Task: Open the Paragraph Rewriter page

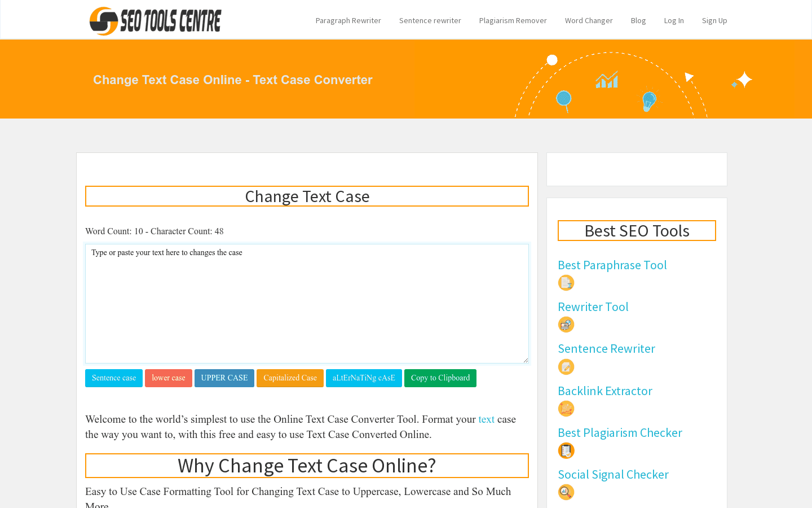Action: point(348,20)
